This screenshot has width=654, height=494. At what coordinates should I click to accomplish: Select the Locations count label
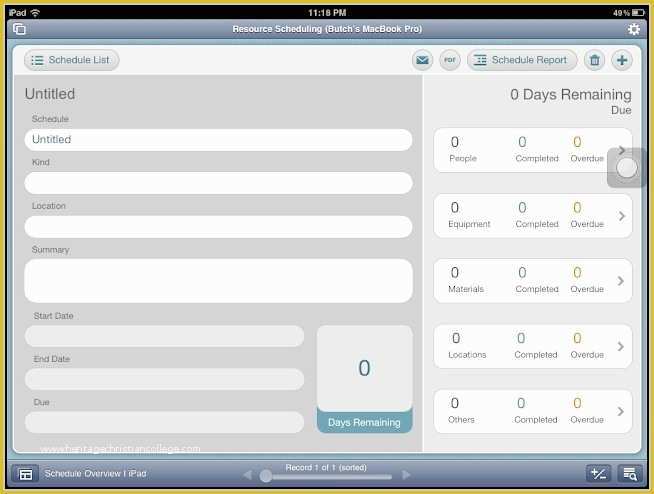(467, 355)
